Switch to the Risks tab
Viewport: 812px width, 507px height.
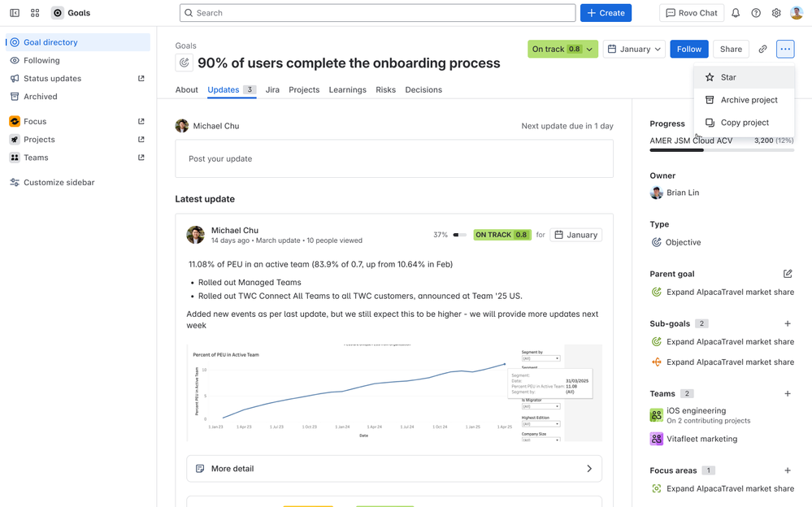[386, 89]
